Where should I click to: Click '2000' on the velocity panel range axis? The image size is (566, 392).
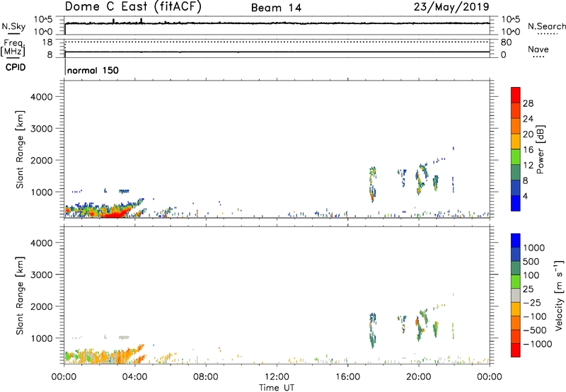point(42,306)
